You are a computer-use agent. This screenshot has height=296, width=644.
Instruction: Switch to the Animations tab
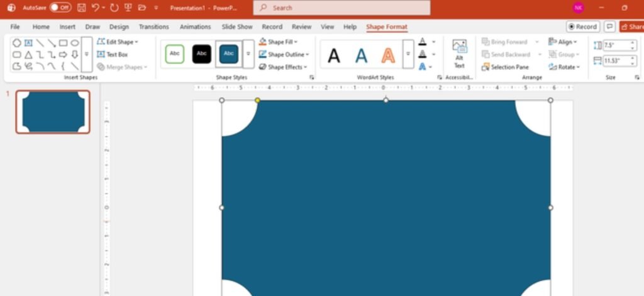click(195, 26)
